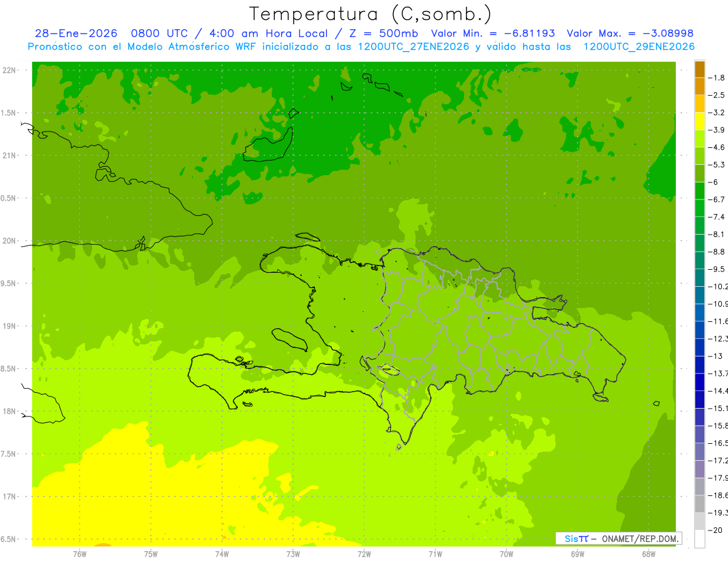Click the blue legend swatch between -11.6 and -12.3
Viewport: 728px width, 562px height.
[x=699, y=330]
